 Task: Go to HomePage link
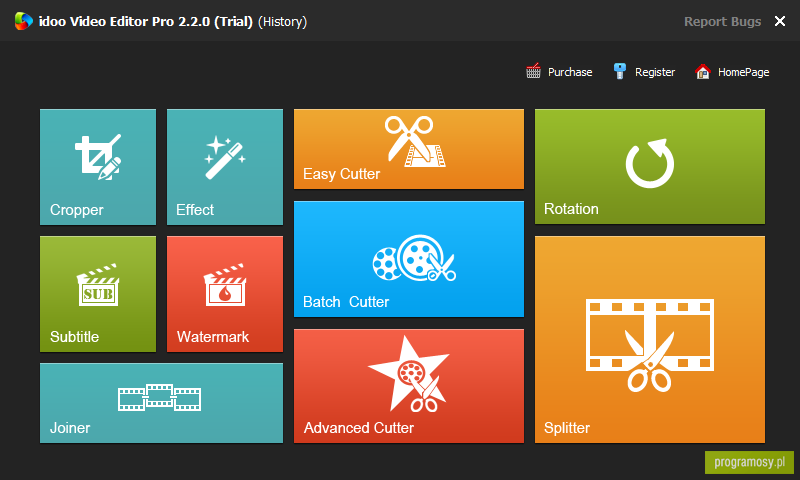click(x=743, y=72)
